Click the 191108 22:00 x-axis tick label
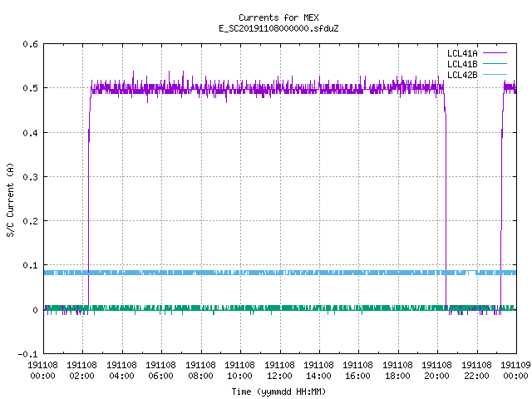 tap(476, 371)
